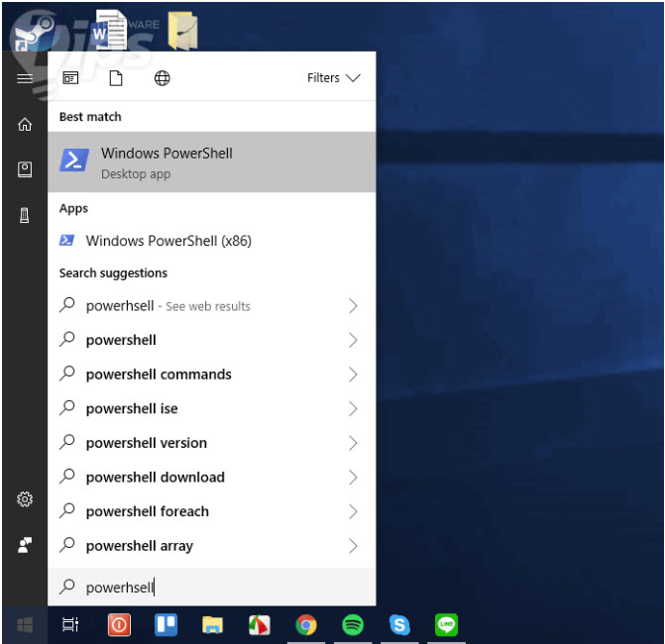Expand the 'powershell ise' suggestion arrow

[353, 409]
